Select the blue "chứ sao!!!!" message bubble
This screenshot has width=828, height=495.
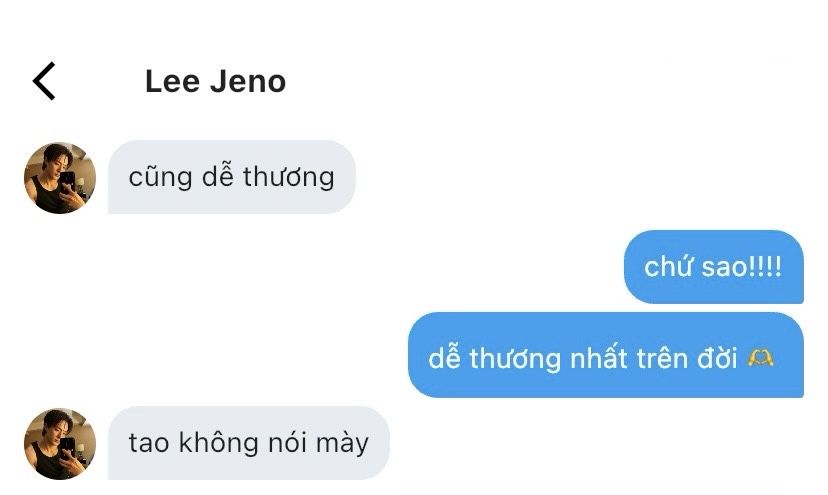(714, 267)
